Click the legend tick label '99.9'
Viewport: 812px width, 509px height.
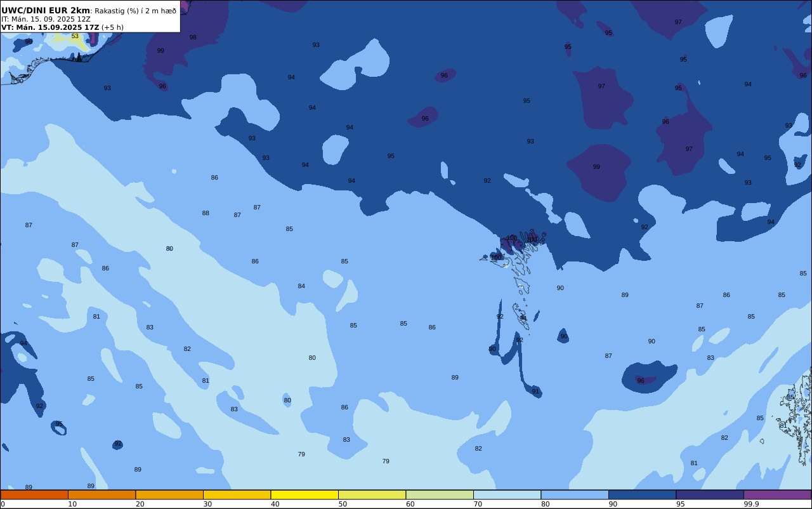[x=752, y=504]
